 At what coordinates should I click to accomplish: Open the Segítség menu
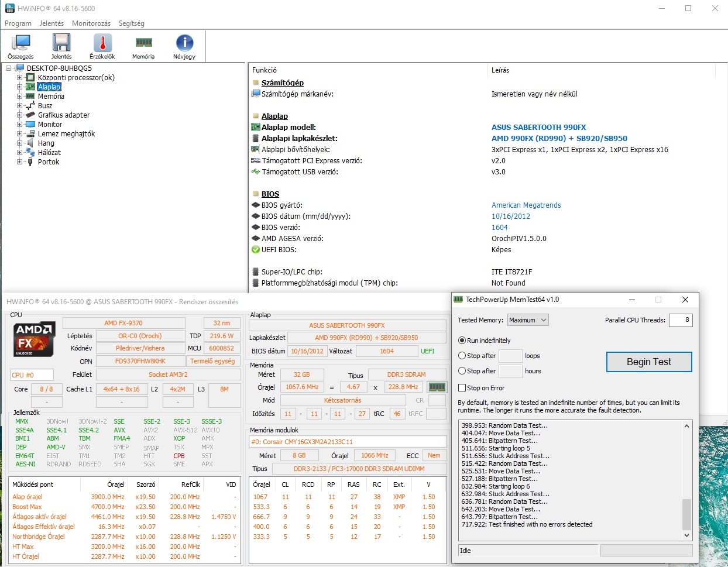click(132, 23)
